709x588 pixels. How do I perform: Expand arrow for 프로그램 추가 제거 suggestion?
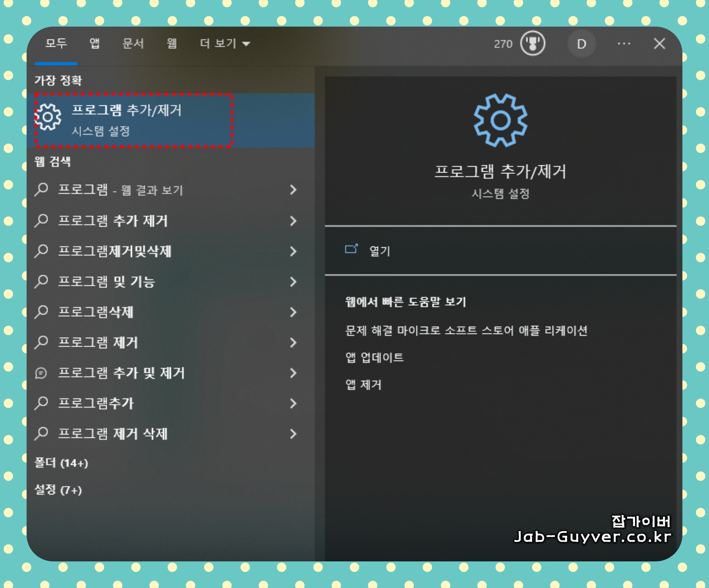pos(293,221)
